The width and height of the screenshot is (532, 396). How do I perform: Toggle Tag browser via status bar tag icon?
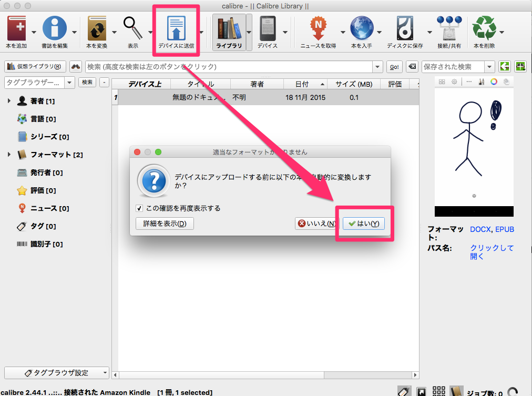coord(404,392)
